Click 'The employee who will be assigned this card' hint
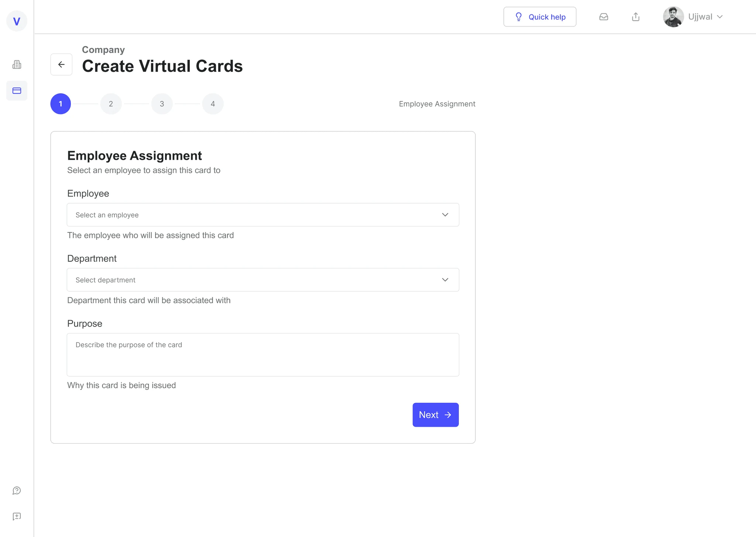 (151, 235)
